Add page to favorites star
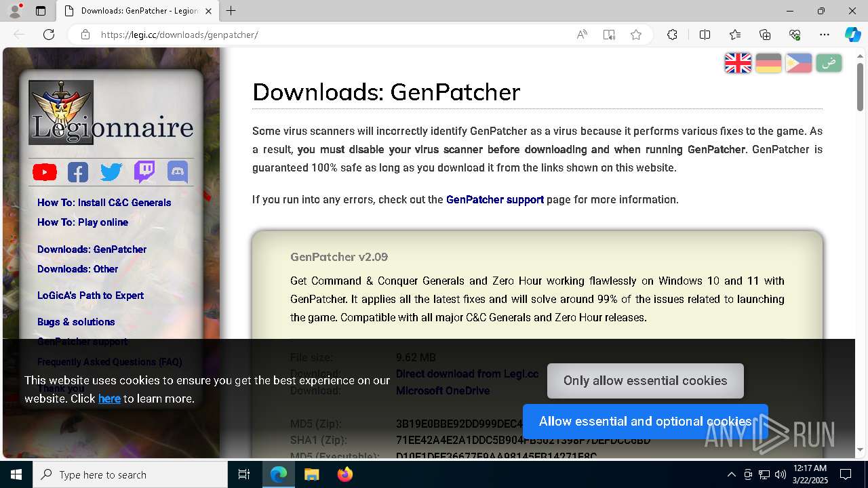 [x=636, y=35]
